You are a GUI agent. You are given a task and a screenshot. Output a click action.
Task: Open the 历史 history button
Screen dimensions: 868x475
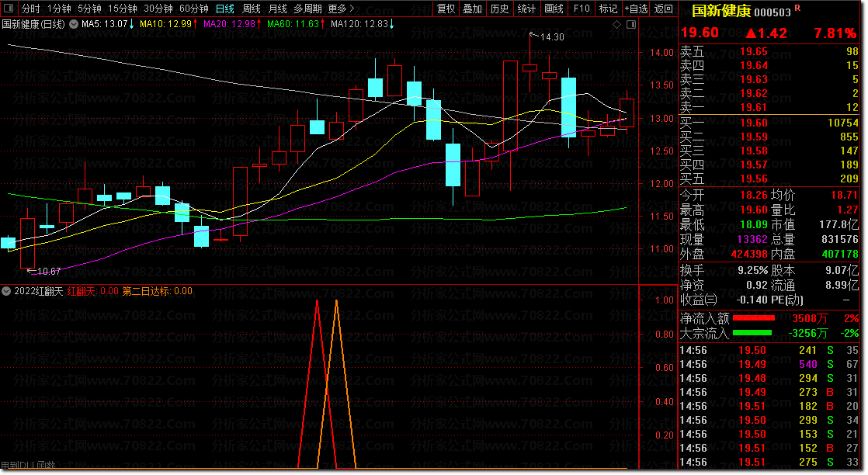[x=499, y=9]
